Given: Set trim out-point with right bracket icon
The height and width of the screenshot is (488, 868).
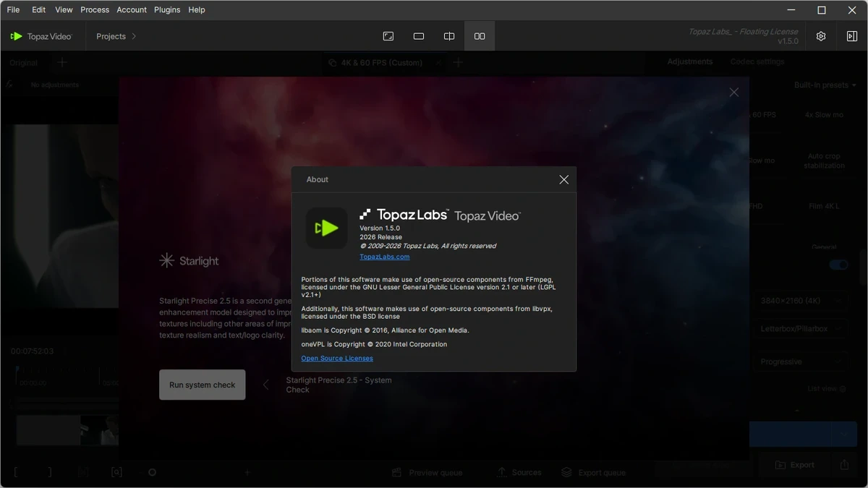Looking at the screenshot, I should [50, 472].
